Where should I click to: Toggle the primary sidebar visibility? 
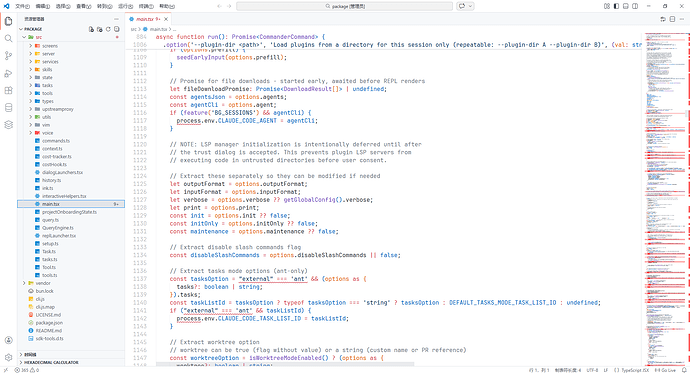tap(616, 6)
